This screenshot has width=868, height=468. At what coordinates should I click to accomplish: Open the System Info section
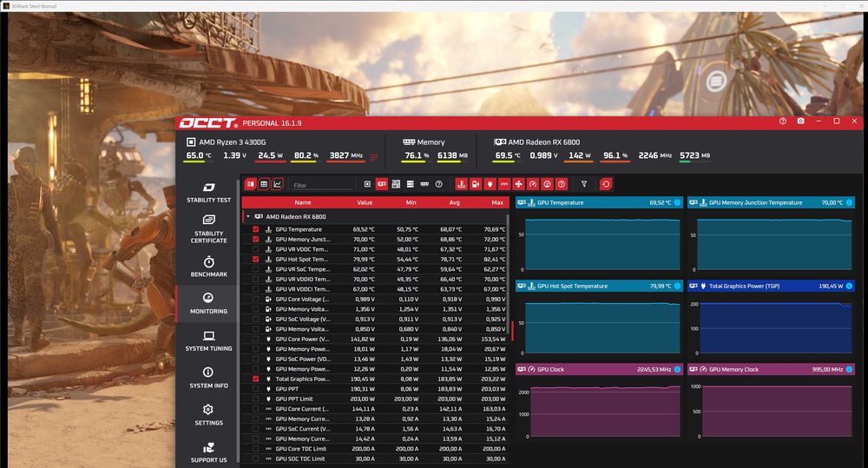pos(208,378)
